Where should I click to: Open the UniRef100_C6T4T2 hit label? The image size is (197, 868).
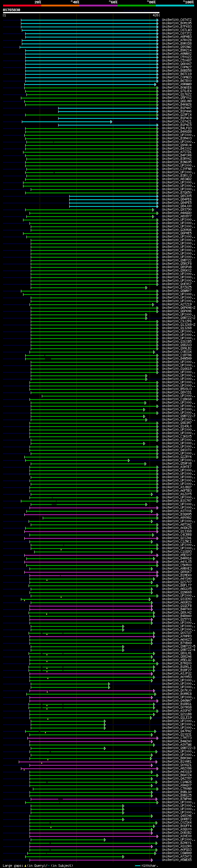coord(177,20)
